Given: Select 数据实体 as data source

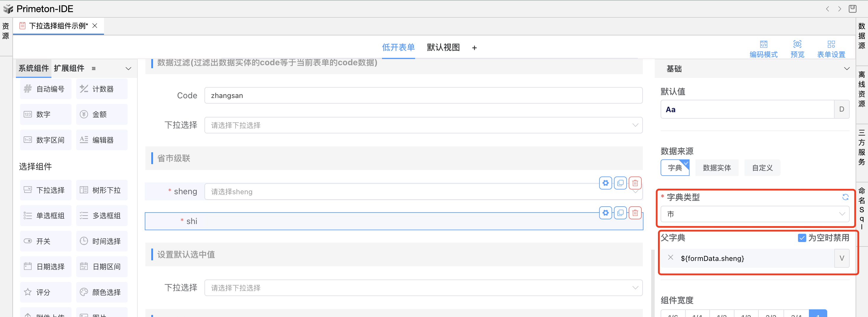Looking at the screenshot, I should pos(716,168).
